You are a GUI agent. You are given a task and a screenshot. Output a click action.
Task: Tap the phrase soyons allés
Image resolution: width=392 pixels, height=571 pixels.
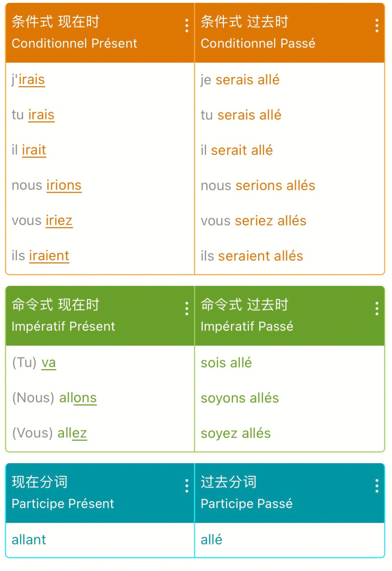tap(240, 398)
